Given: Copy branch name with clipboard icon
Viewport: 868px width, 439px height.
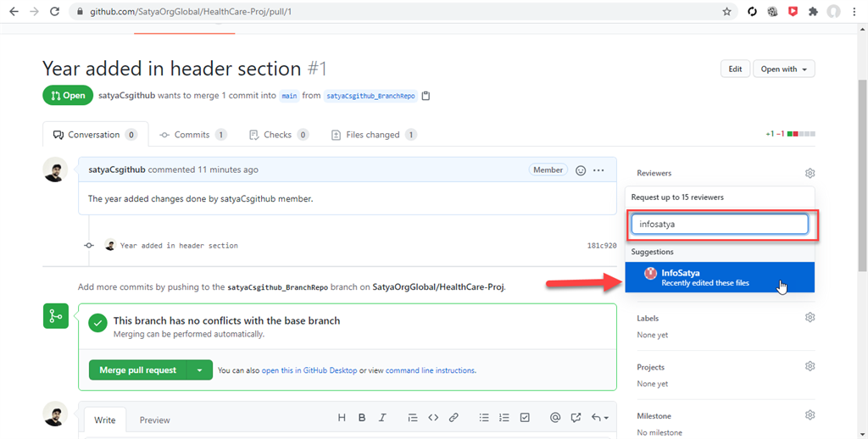Looking at the screenshot, I should [x=426, y=96].
